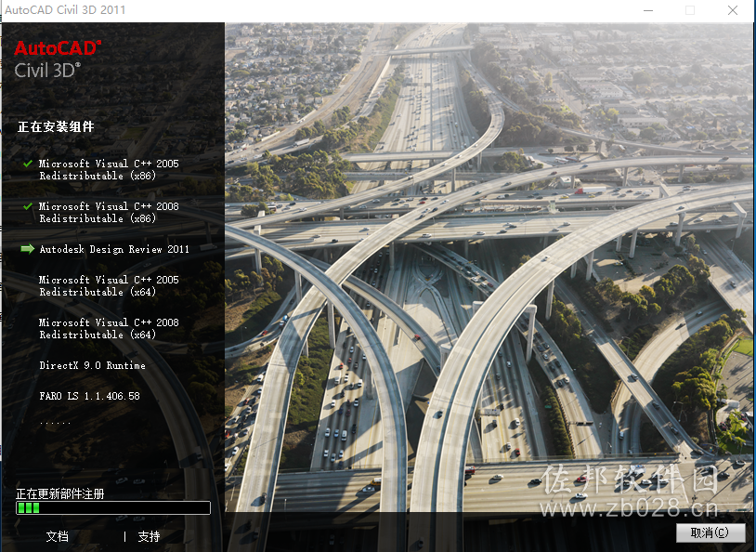
Task: Select Microsoft Visual C++ 2005 Redistributable (x64) entry
Action: point(109,285)
